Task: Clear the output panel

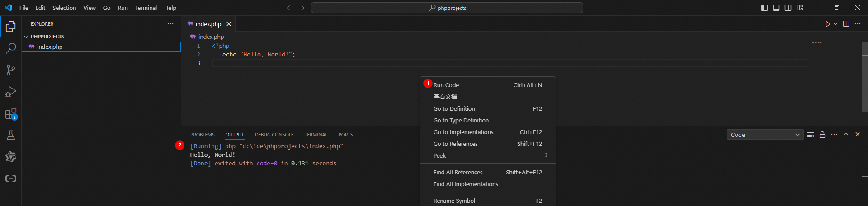Action: pos(811,135)
